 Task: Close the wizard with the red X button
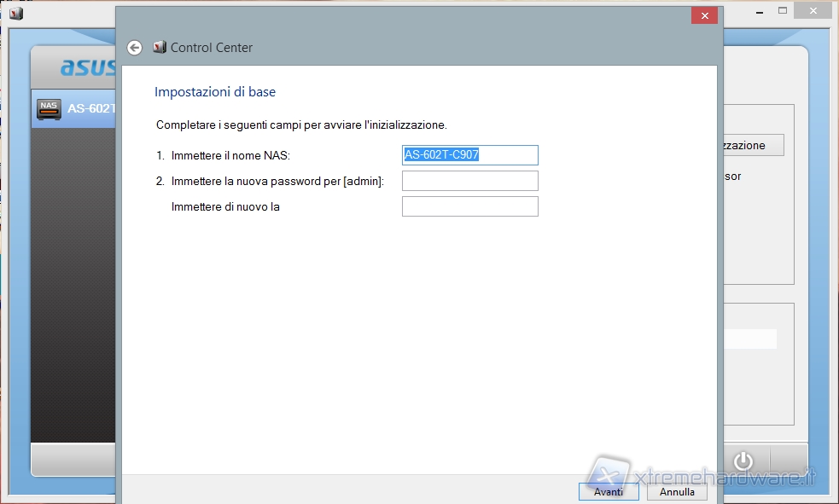704,16
